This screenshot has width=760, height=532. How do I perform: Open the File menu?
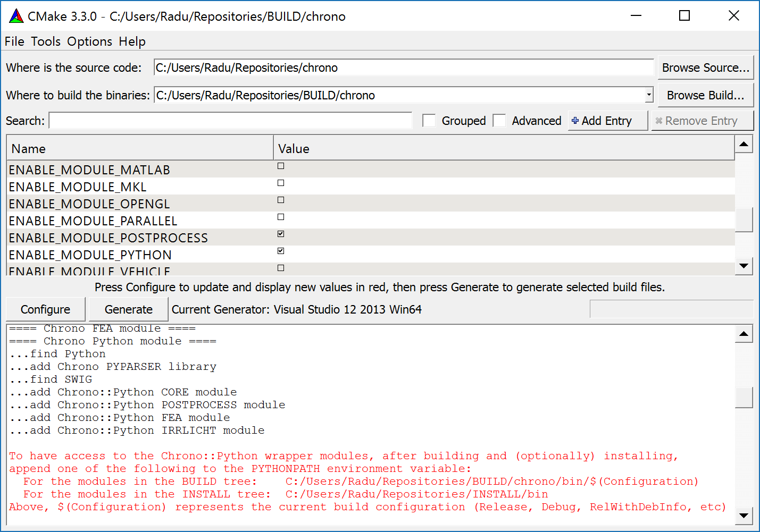pos(14,41)
